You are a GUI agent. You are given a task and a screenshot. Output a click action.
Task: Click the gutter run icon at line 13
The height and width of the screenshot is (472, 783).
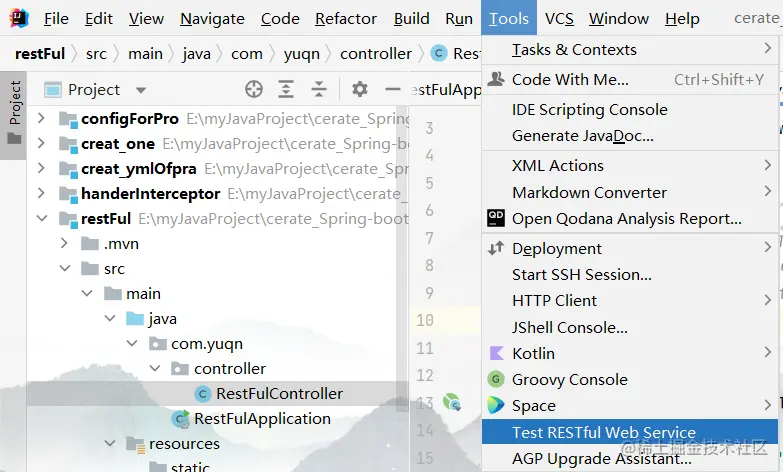(452, 402)
